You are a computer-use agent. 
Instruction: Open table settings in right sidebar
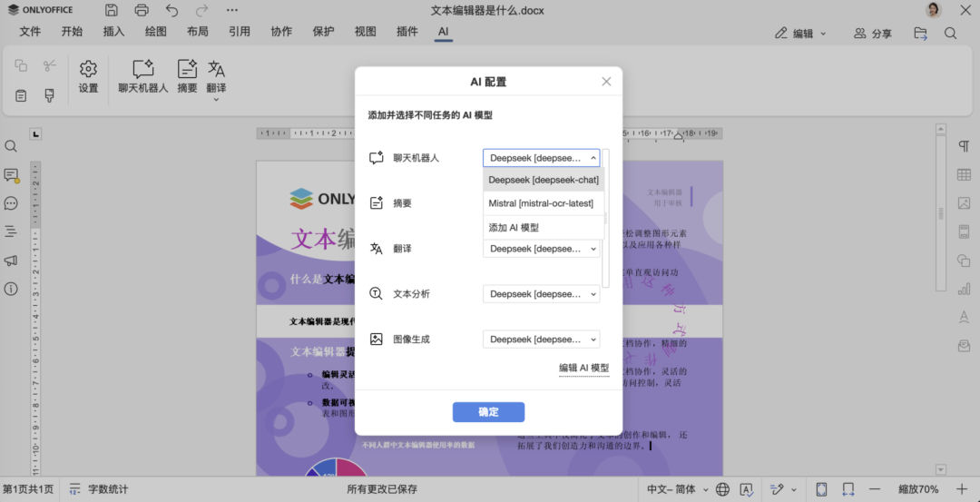coord(964,175)
